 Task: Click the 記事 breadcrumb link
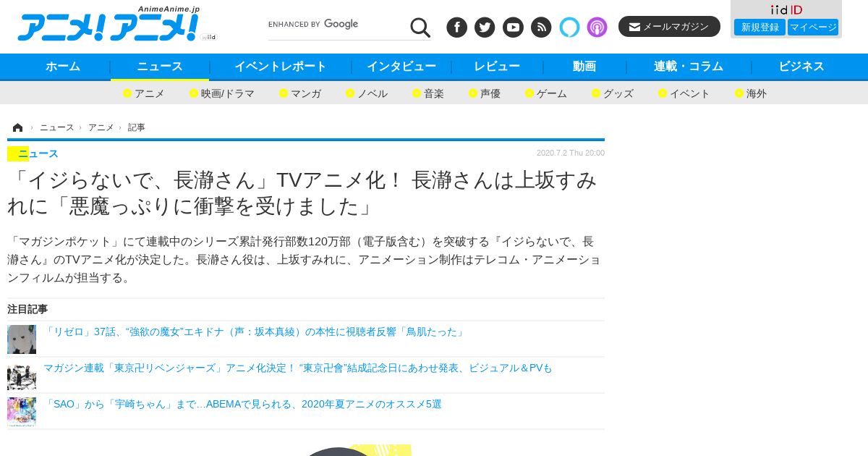tap(137, 127)
